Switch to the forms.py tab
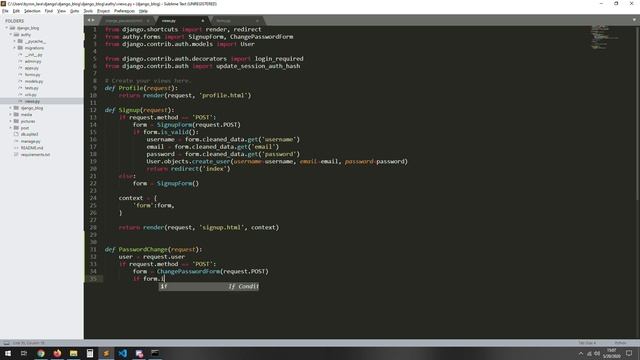This screenshot has height=360, width=640. click(x=237, y=20)
